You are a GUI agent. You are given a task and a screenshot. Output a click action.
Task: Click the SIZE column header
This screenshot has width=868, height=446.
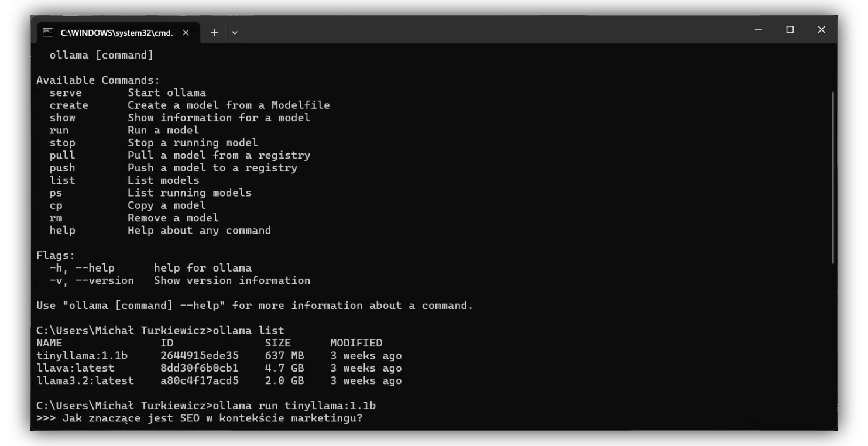(277, 343)
